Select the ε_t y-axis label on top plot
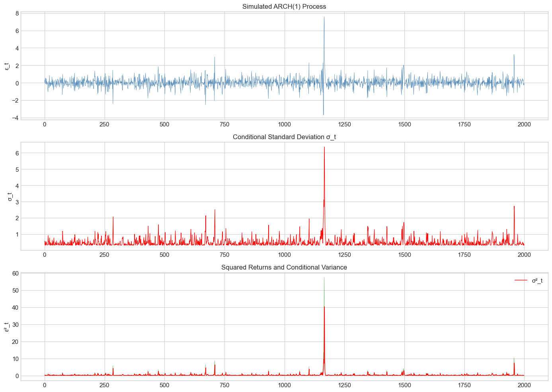This screenshot has width=552, height=392. pyautogui.click(x=7, y=66)
